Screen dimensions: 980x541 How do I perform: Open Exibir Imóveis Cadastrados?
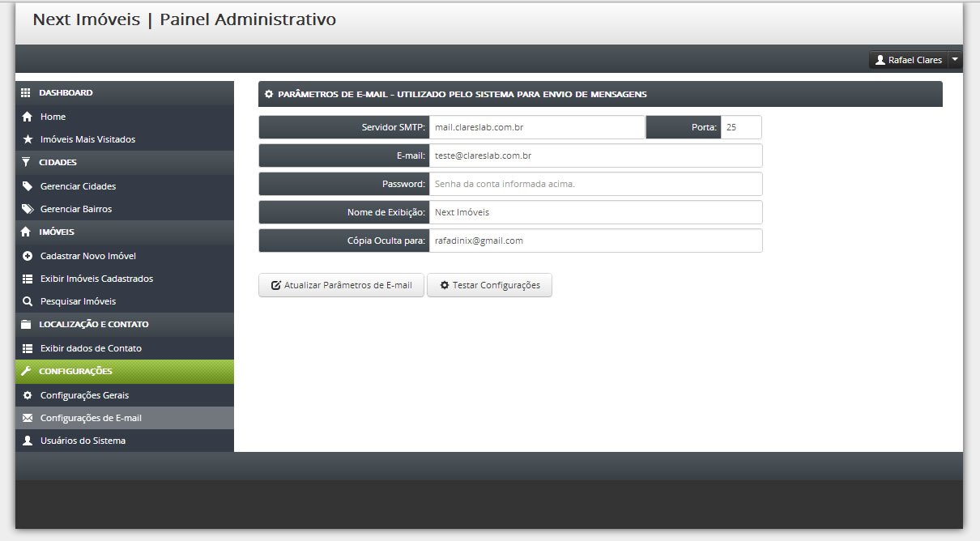[125, 279]
